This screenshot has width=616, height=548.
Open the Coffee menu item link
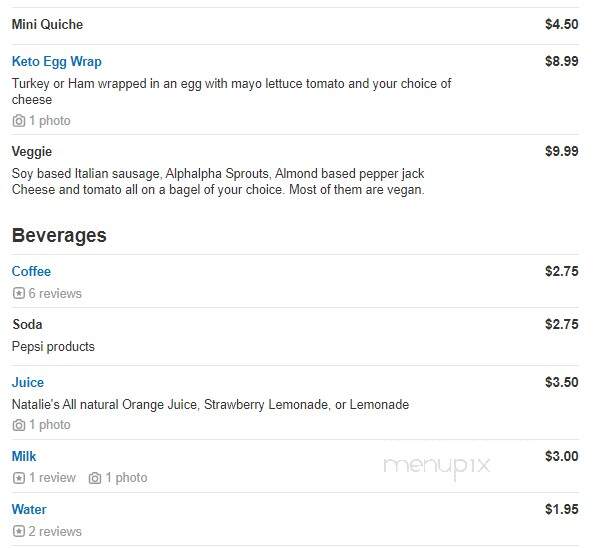pyautogui.click(x=31, y=271)
